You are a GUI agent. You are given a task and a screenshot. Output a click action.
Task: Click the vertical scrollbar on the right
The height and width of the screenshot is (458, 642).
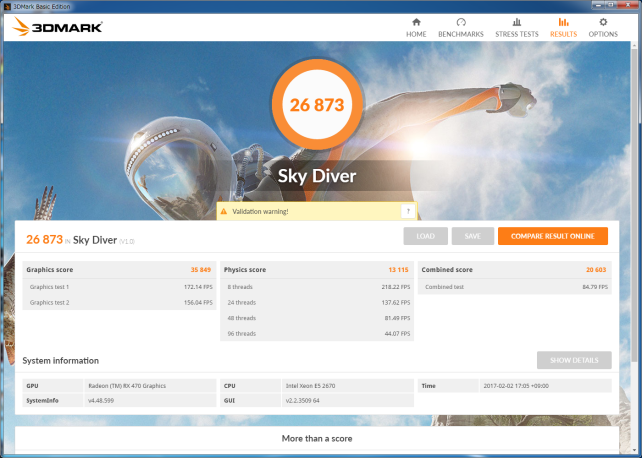click(x=635, y=205)
